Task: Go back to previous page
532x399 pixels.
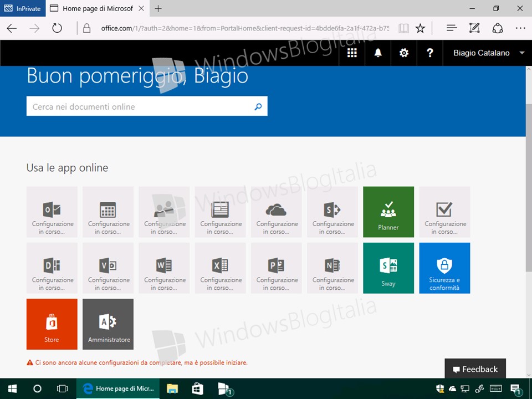Action: [x=12, y=28]
